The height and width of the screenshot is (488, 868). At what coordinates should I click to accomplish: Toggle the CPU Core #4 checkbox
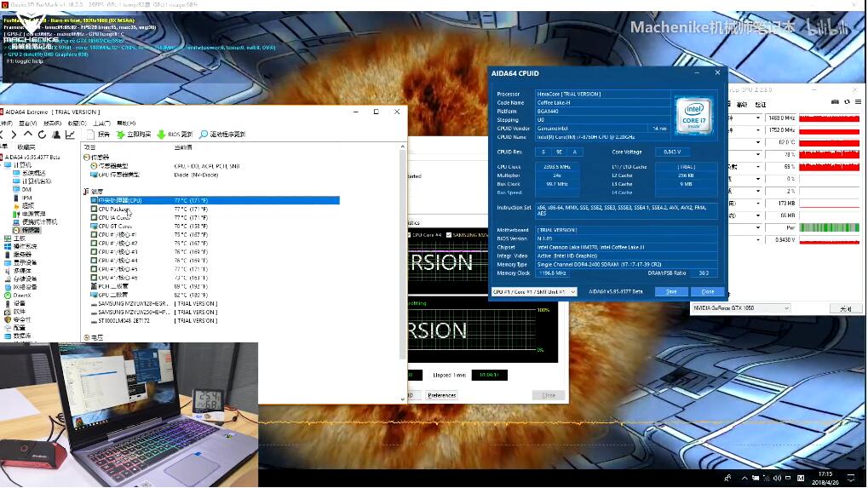pyautogui.click(x=409, y=235)
